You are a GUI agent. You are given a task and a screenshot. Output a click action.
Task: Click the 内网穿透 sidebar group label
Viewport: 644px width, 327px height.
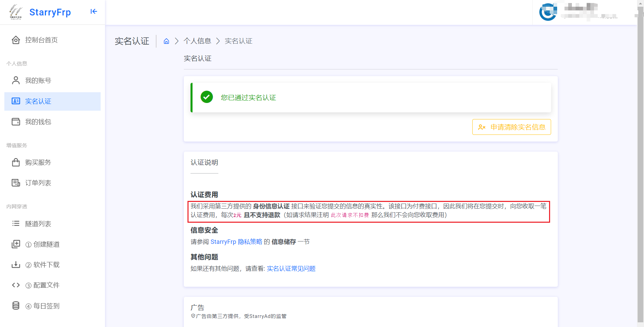click(17, 207)
